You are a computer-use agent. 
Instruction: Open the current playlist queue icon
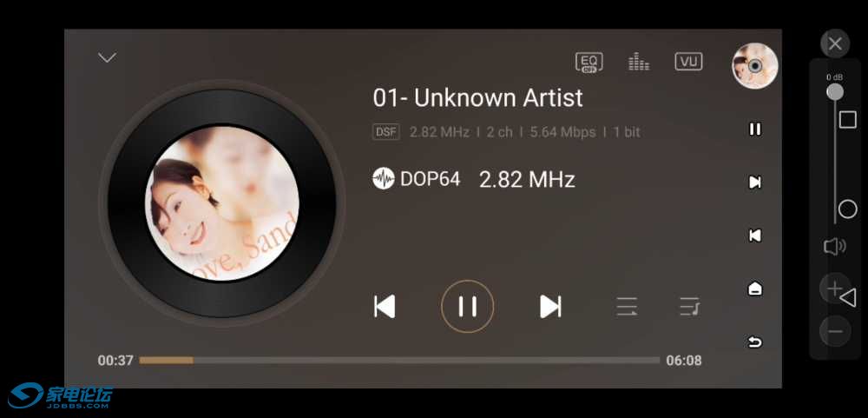[x=627, y=307]
